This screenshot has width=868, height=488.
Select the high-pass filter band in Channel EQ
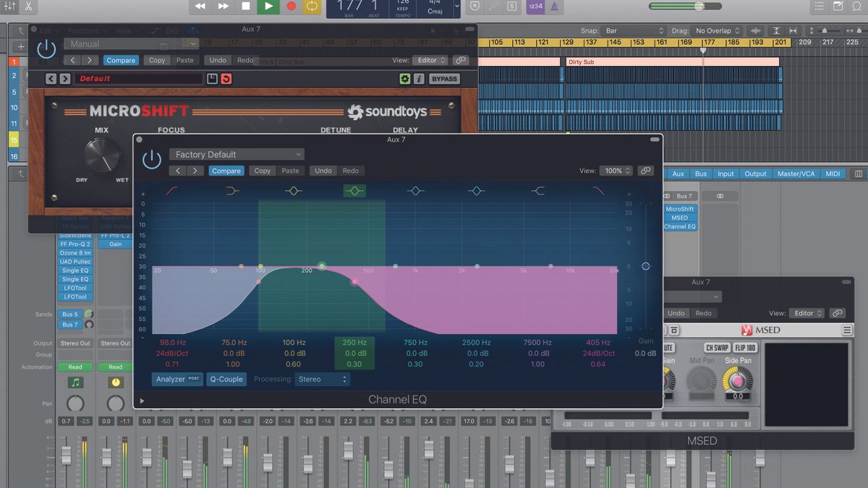pos(171,191)
